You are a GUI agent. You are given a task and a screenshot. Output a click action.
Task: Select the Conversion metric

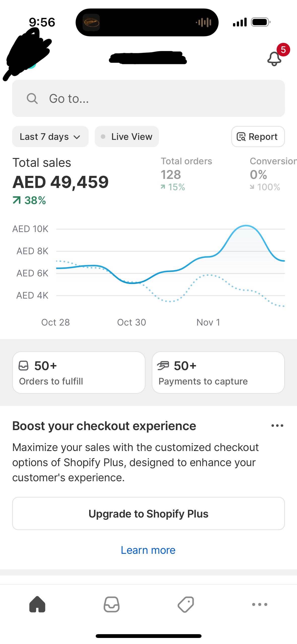(x=273, y=174)
